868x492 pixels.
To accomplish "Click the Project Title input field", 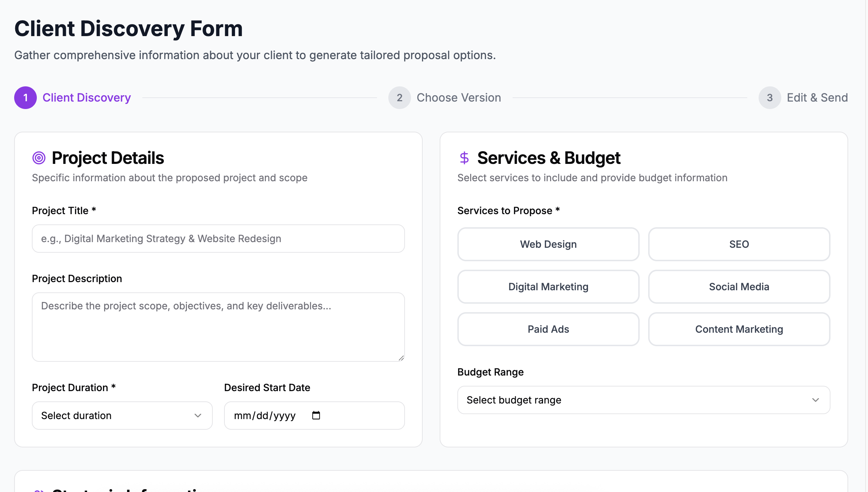I will pyautogui.click(x=218, y=239).
